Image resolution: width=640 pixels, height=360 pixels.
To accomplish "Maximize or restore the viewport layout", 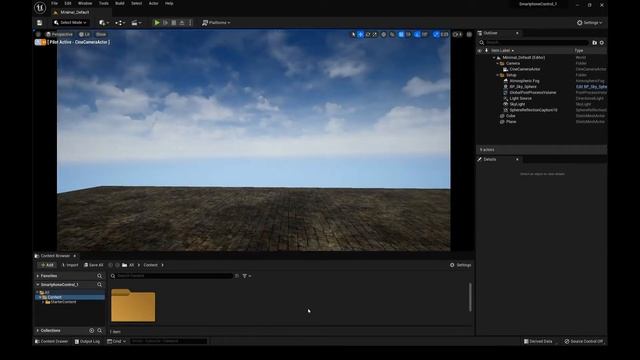I will pyautogui.click(x=469, y=35).
